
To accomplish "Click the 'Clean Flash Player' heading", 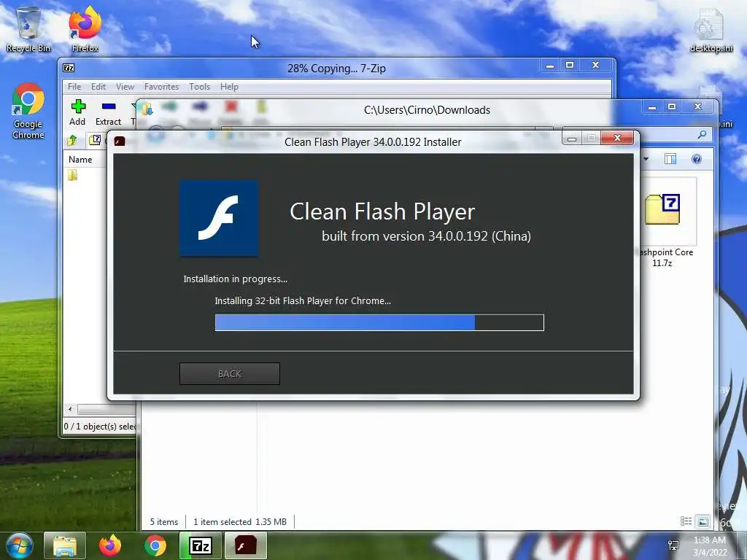I will 382,211.
